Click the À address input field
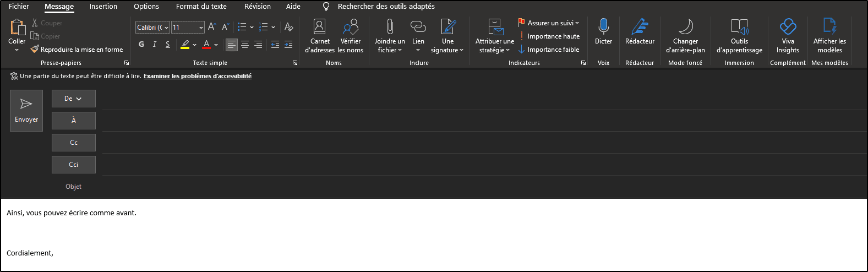Screen dimensions: 868x272 click(x=484, y=121)
